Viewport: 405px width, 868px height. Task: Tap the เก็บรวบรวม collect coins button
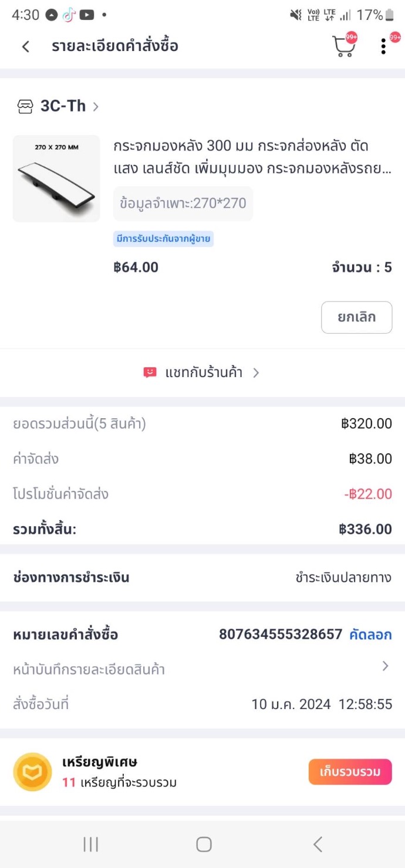350,772
